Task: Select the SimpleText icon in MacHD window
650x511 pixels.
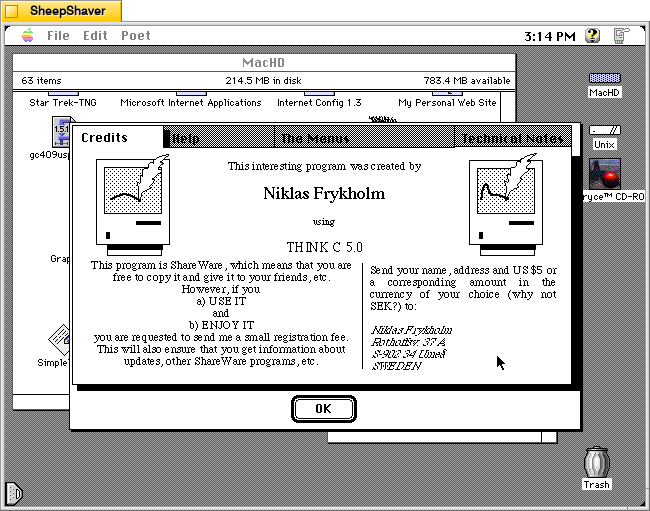Action: point(58,340)
